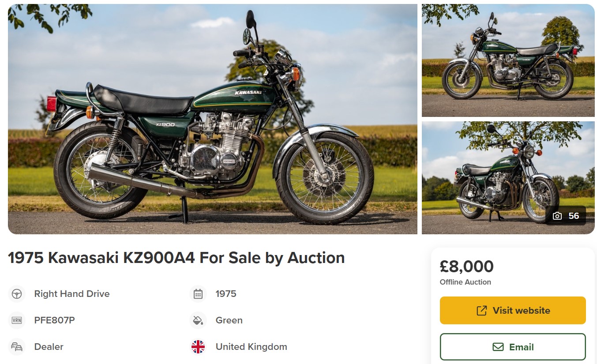The height and width of the screenshot is (364, 597).
Task: Click the 1975 Kawasaki KZ900A4 listing title
Action: (x=176, y=258)
